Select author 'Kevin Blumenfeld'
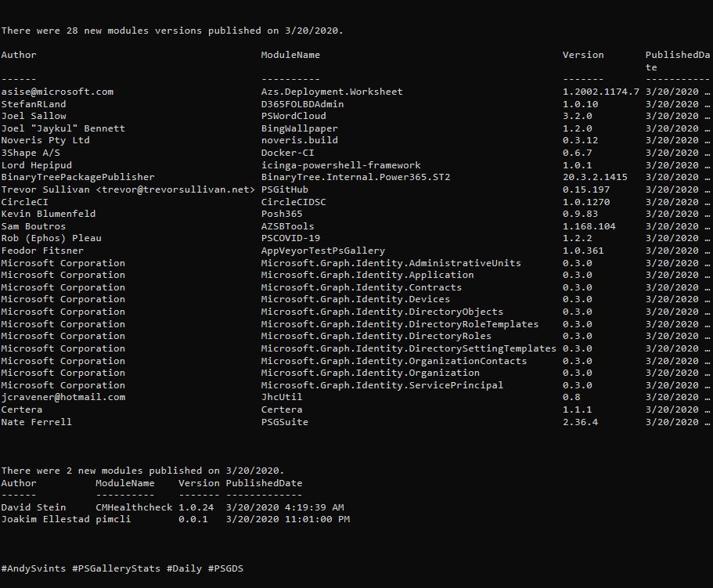This screenshot has height=588, width=713. 49,214
